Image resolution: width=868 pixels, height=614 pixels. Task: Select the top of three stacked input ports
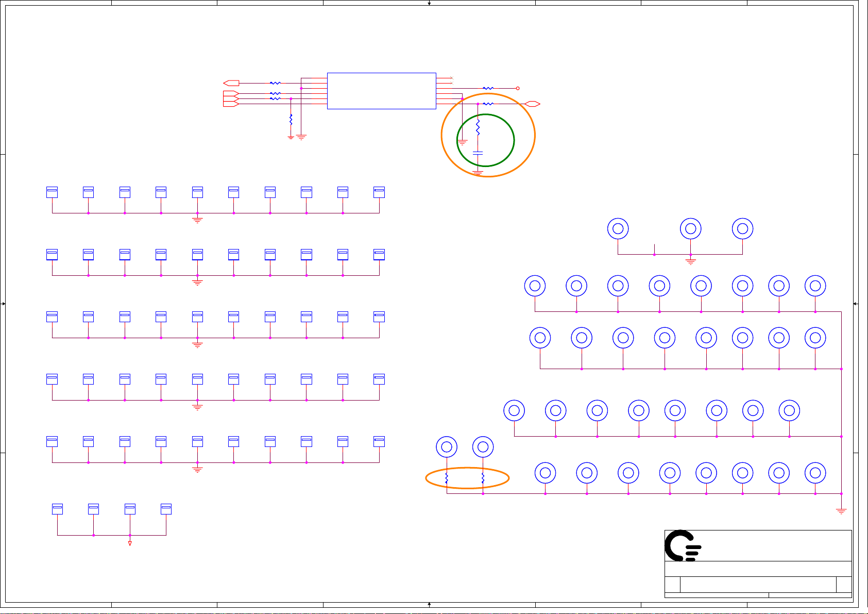point(231,93)
